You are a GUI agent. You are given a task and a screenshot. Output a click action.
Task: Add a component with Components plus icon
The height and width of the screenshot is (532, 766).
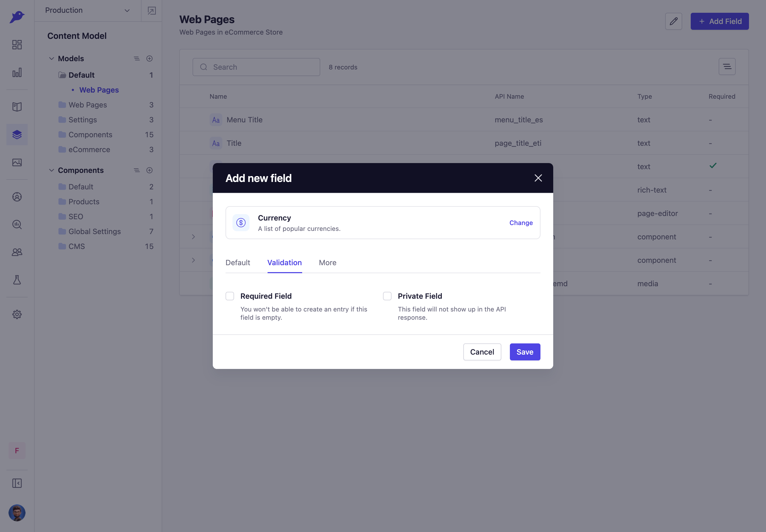[x=149, y=170]
